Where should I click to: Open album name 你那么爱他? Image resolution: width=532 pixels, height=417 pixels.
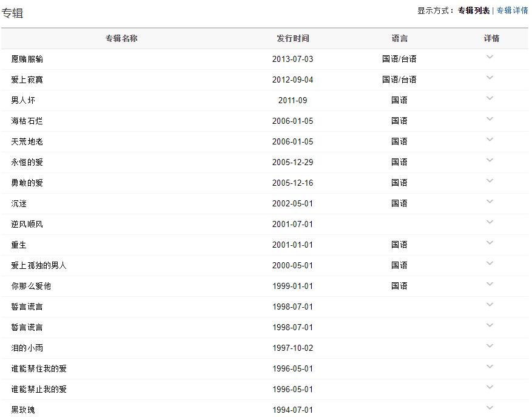(x=31, y=286)
